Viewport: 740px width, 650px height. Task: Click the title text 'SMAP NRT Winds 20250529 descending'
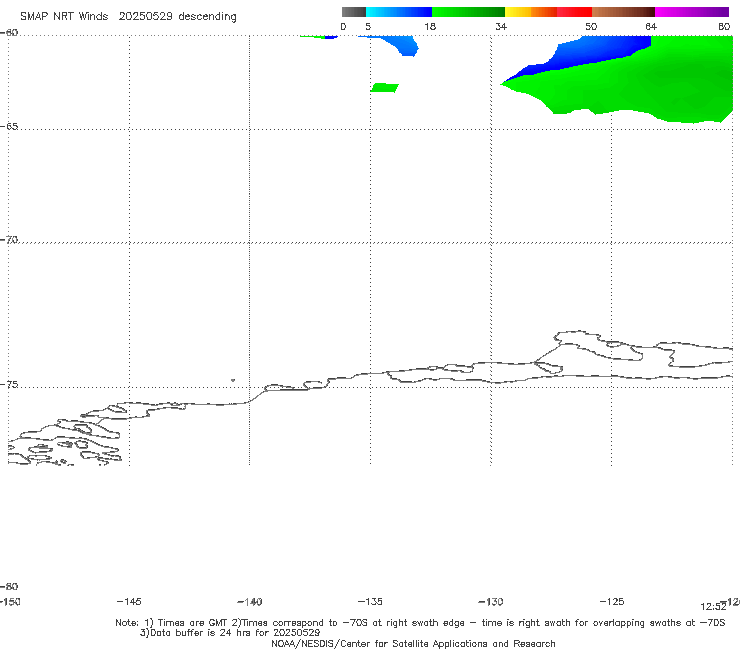[128, 17]
